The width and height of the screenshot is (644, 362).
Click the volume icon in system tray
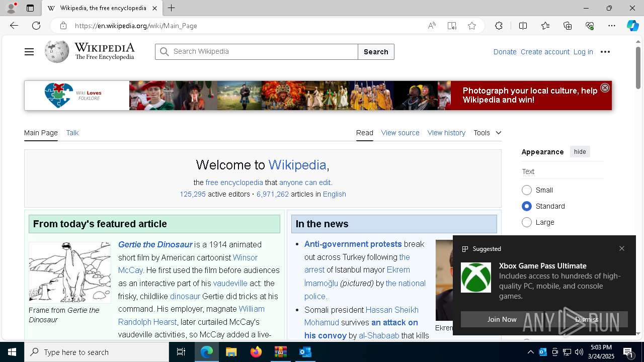click(x=579, y=352)
